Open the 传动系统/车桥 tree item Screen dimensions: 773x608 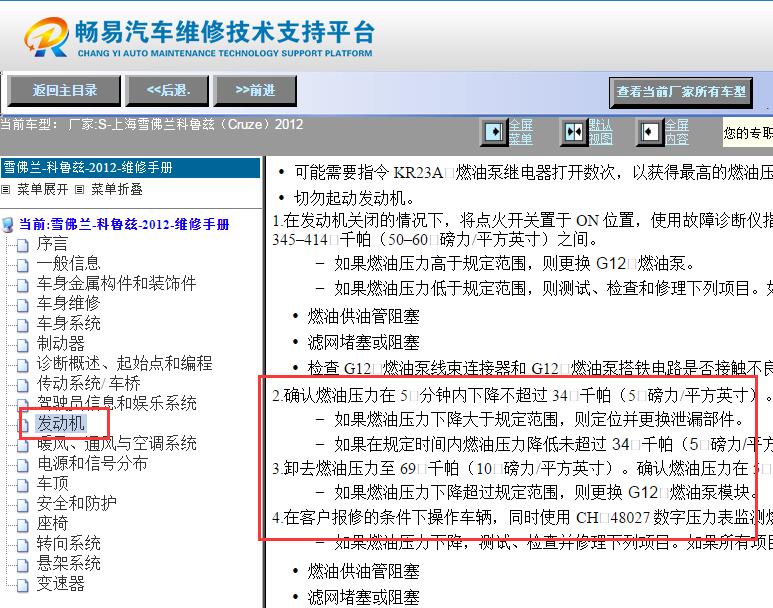point(88,383)
